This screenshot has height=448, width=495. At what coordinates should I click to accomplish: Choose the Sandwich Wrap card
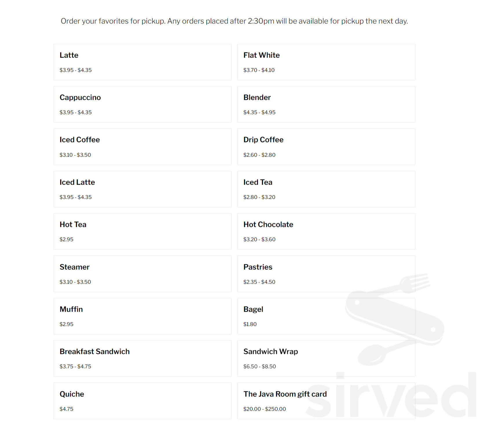click(326, 359)
